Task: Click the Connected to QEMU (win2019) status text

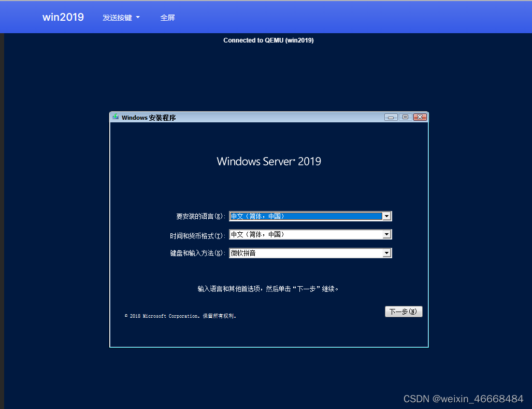Action: [268, 40]
